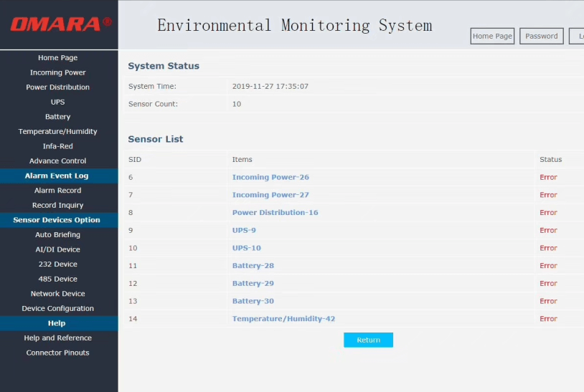Open Incoming Power in the sidebar

[x=58, y=72]
